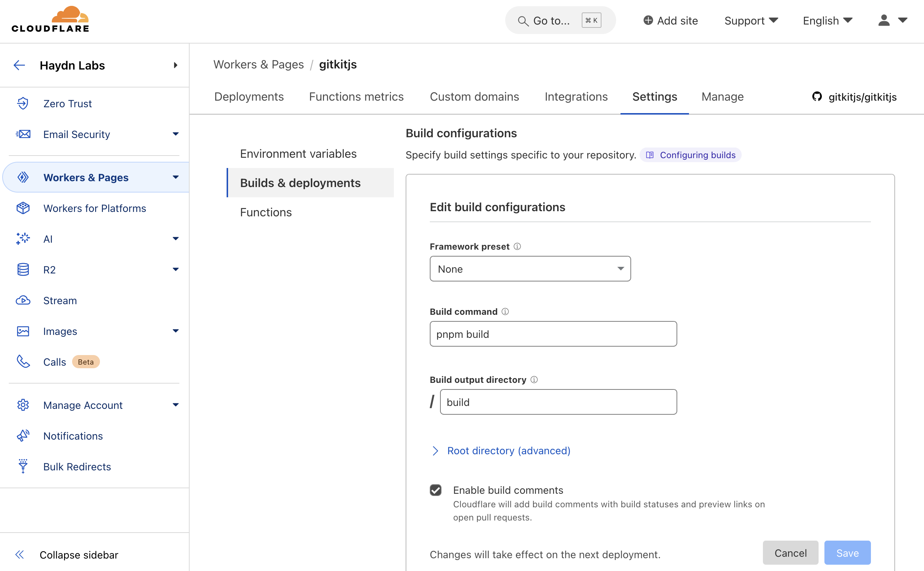Select Builds & deployments settings section

click(x=310, y=183)
